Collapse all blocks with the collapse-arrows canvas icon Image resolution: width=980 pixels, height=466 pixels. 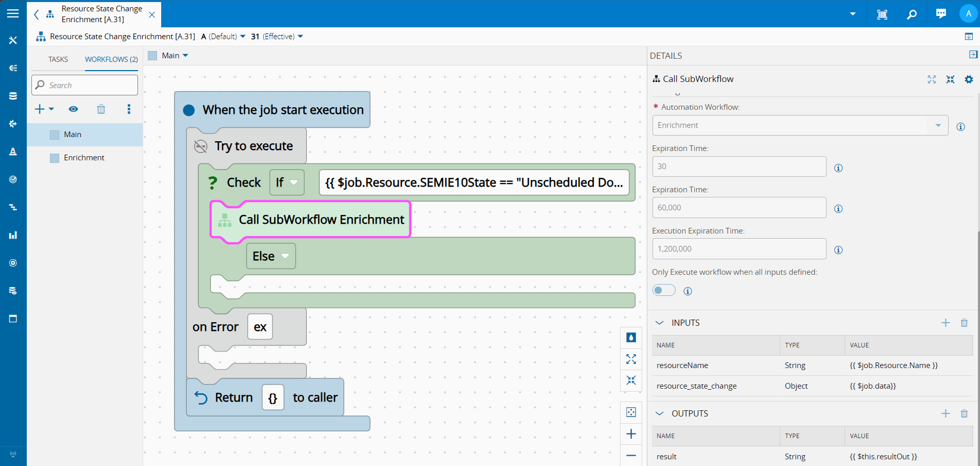click(x=631, y=381)
